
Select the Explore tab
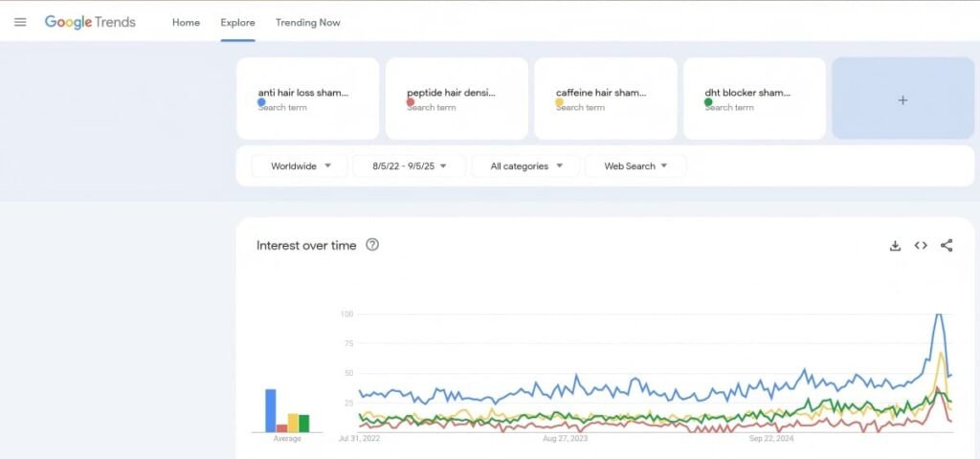click(x=237, y=22)
